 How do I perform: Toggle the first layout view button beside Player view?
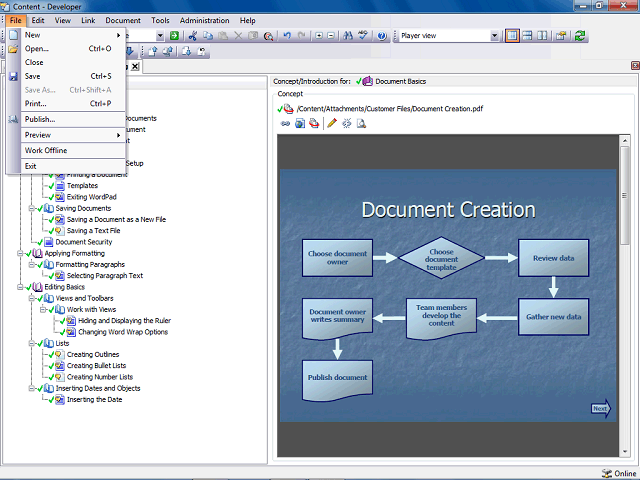click(512, 36)
